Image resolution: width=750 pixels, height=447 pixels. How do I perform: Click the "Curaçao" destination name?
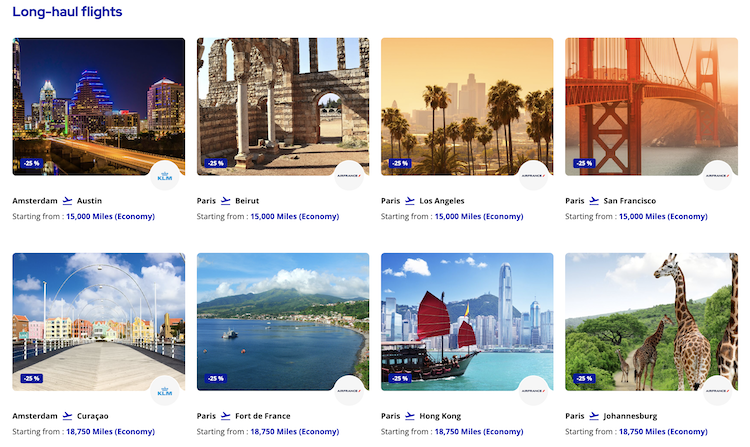point(93,416)
